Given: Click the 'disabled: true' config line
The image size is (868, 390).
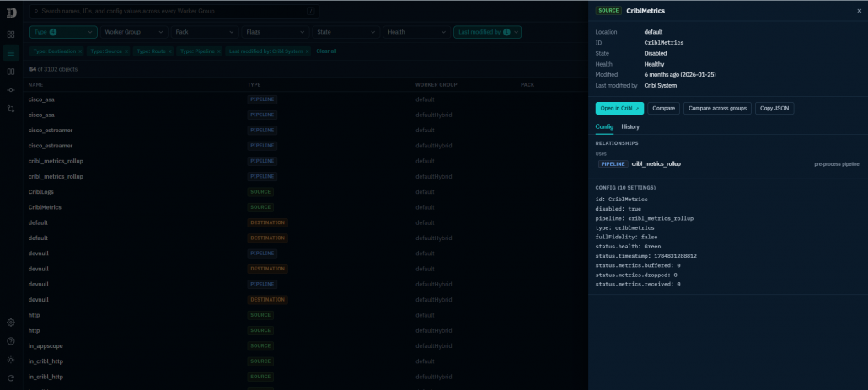Looking at the screenshot, I should (618, 209).
